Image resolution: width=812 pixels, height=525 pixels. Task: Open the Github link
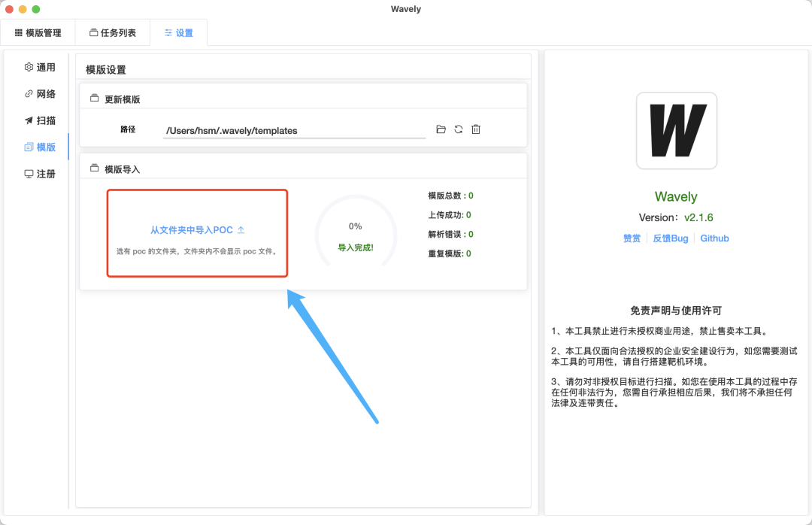(x=715, y=238)
